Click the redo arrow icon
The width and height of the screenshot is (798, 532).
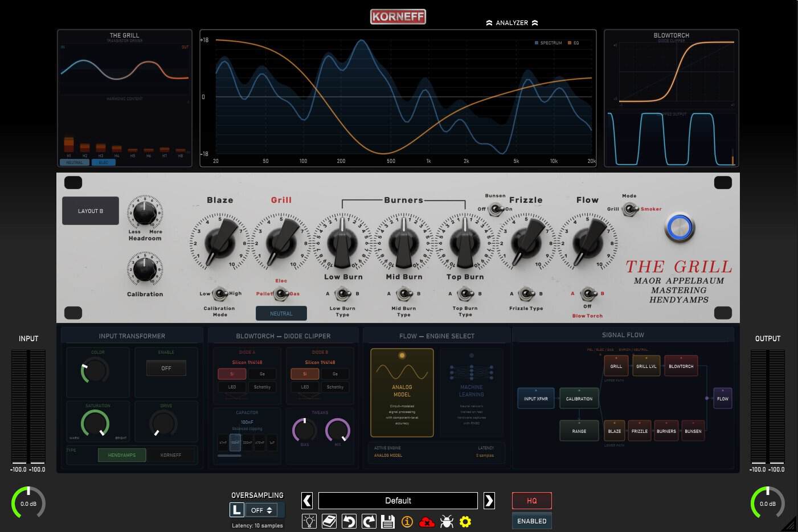pos(369,521)
